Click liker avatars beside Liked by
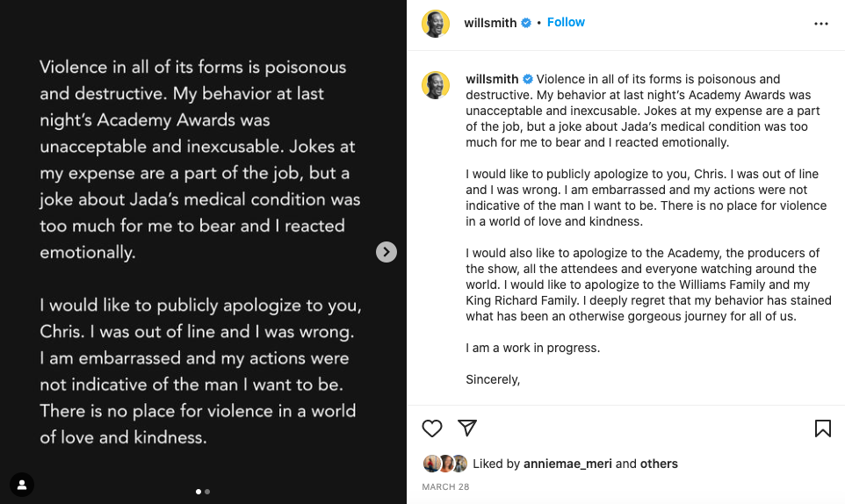Viewport: 845px width, 504px height. [x=444, y=464]
